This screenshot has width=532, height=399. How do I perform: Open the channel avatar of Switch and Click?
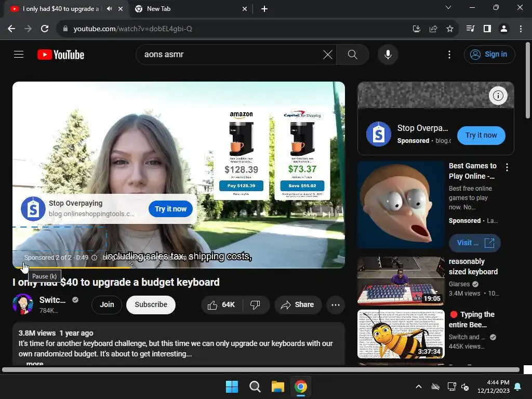[x=23, y=304]
